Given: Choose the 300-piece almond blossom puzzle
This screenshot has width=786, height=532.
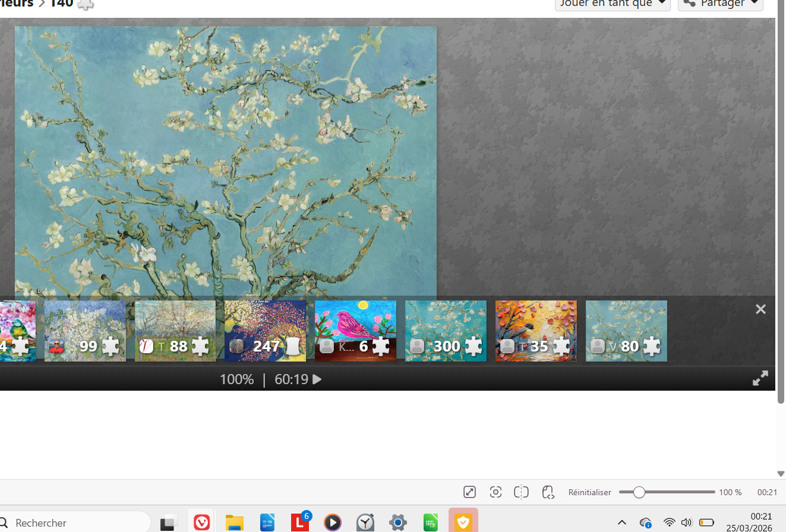Looking at the screenshot, I should tap(446, 331).
